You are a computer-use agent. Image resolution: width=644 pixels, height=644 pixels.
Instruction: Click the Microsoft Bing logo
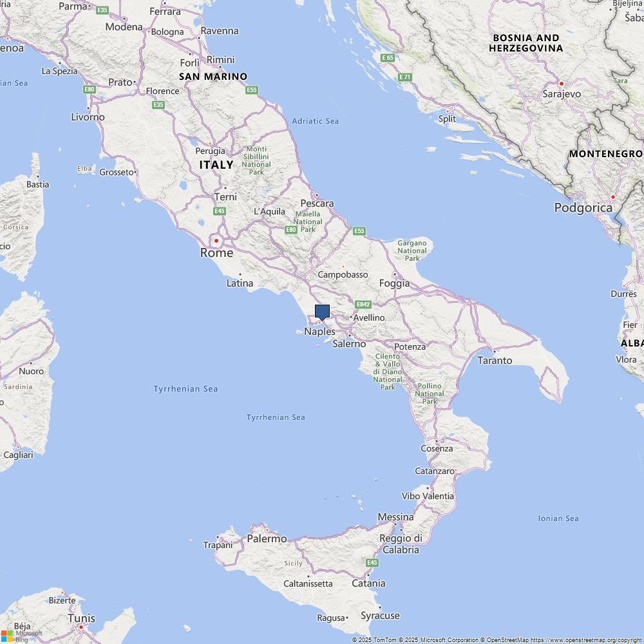point(21,636)
